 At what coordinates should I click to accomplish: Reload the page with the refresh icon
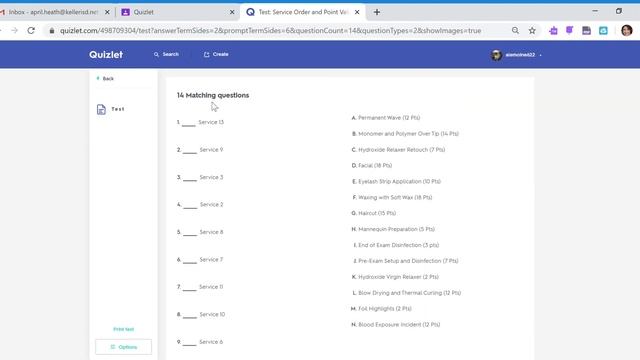tap(31, 30)
